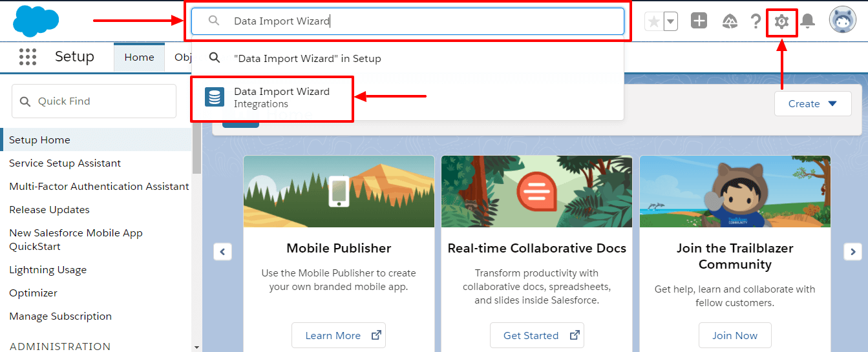
Task: Go to previous carousel card
Action: pos(222,252)
